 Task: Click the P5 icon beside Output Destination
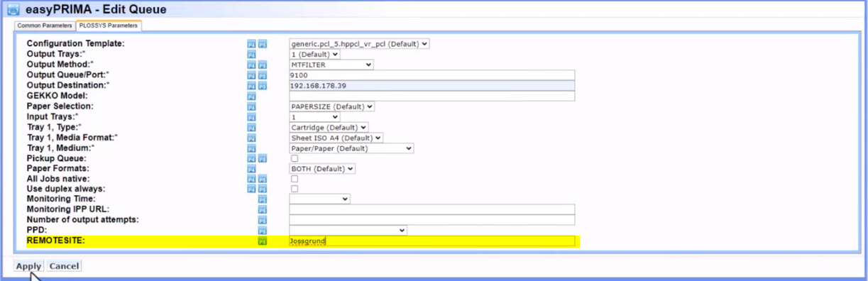point(263,86)
